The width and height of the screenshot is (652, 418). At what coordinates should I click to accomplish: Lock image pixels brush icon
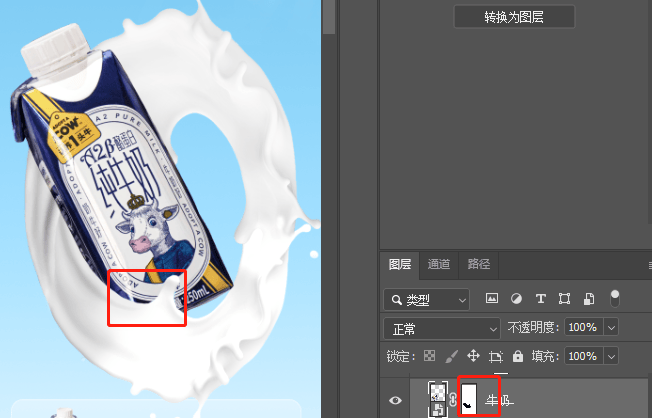coord(451,356)
